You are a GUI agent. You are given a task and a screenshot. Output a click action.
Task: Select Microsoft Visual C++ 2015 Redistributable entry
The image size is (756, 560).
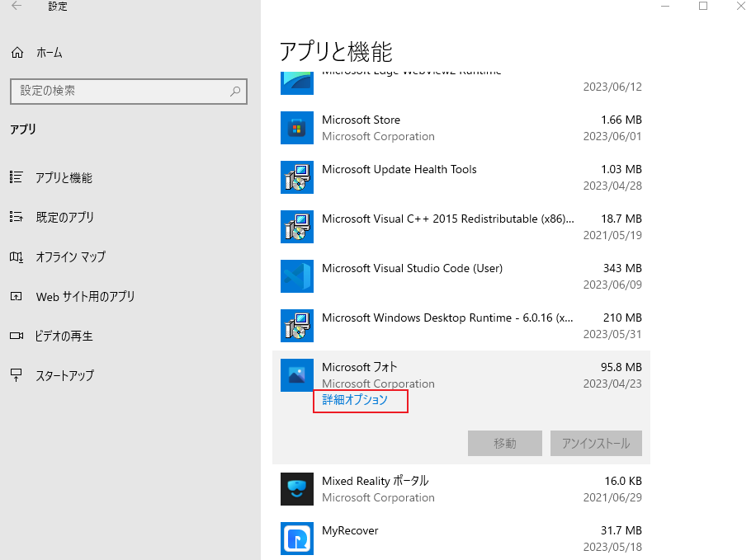448,219
